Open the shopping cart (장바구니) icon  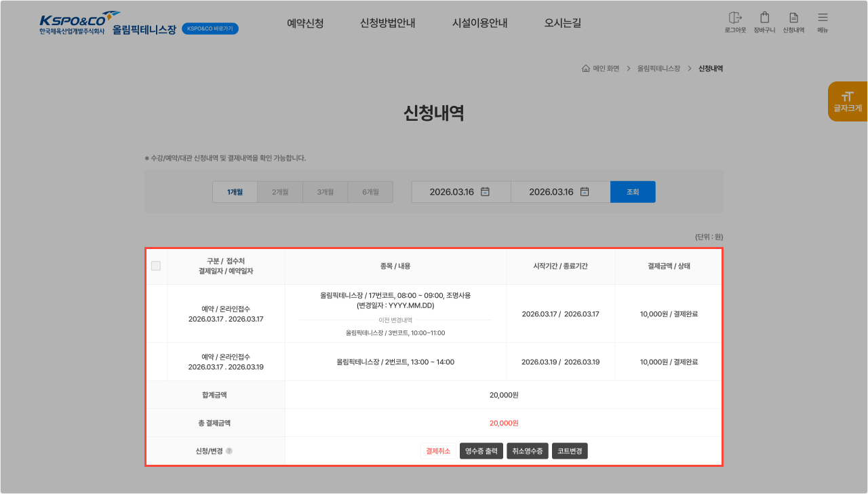pos(764,18)
